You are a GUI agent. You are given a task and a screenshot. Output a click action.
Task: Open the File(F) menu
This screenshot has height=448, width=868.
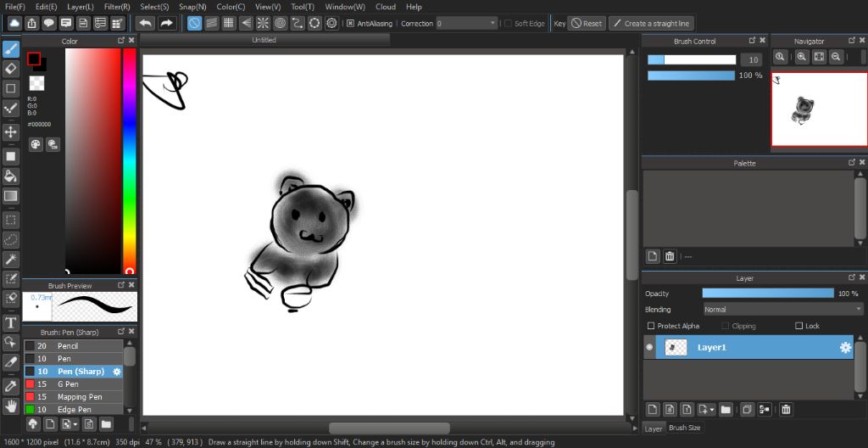(x=15, y=7)
